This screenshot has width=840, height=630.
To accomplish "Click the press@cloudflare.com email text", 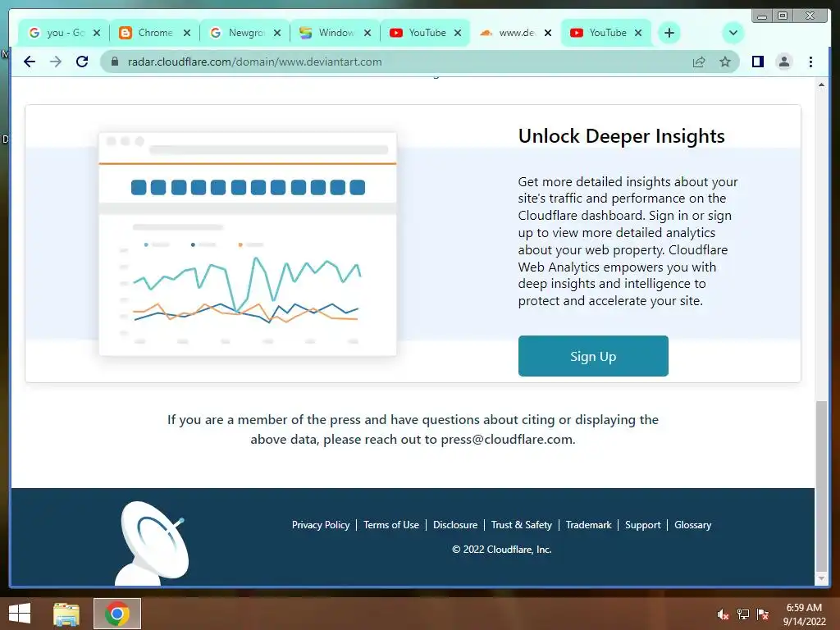I will click(x=506, y=440).
